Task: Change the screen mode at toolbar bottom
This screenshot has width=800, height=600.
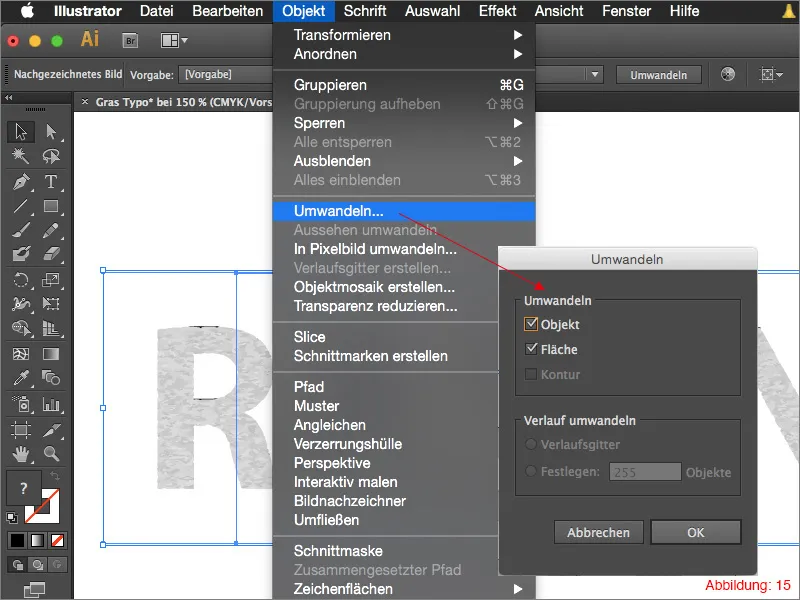Action: point(35,589)
